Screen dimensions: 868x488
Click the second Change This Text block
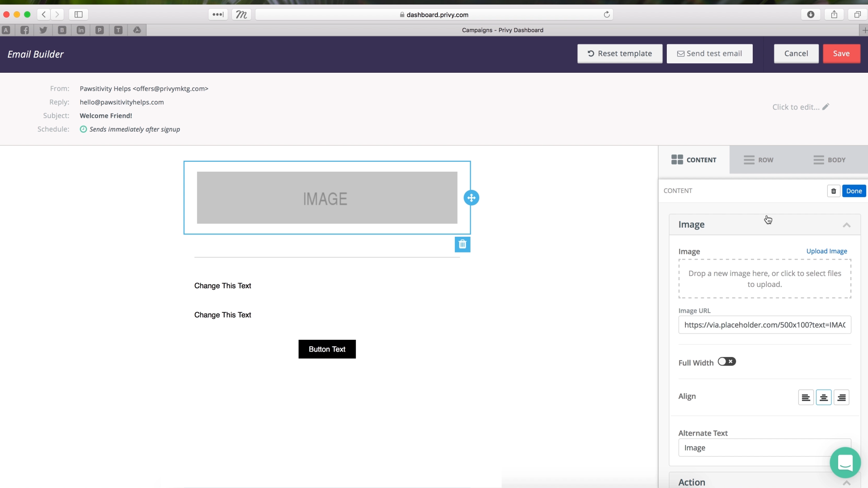click(x=222, y=315)
